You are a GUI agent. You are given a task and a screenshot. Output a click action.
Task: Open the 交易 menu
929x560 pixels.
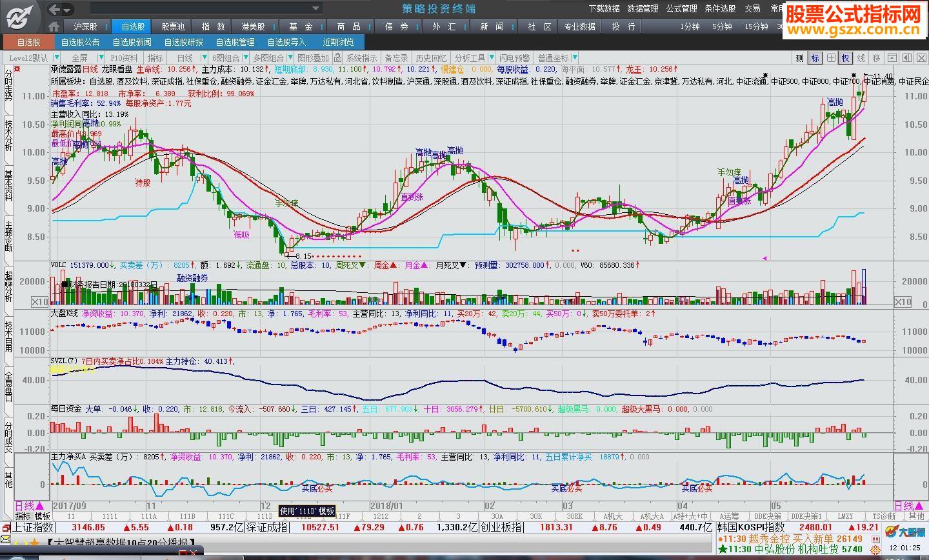tap(753, 9)
